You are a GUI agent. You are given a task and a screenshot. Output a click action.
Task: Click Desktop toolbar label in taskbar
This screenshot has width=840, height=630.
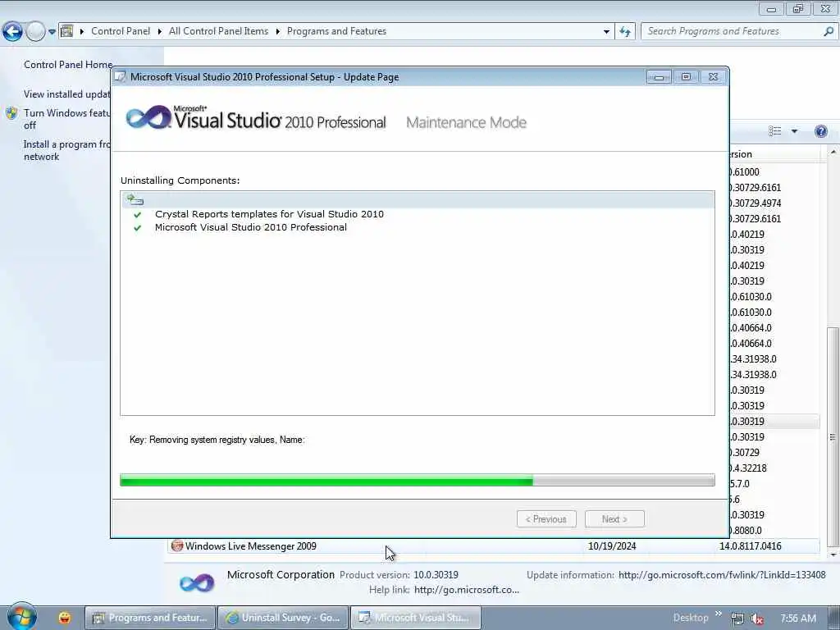[x=691, y=618]
